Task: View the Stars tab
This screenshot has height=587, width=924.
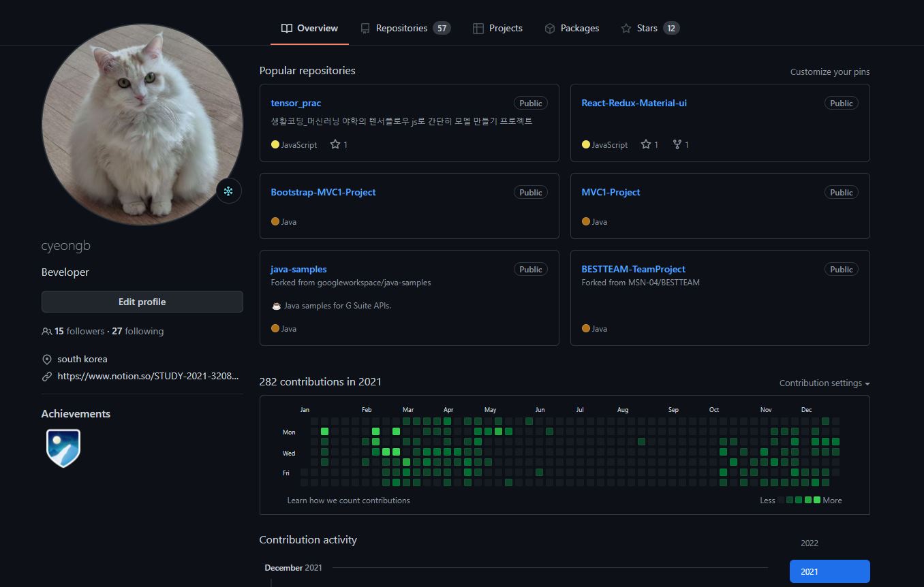Action: [649, 28]
